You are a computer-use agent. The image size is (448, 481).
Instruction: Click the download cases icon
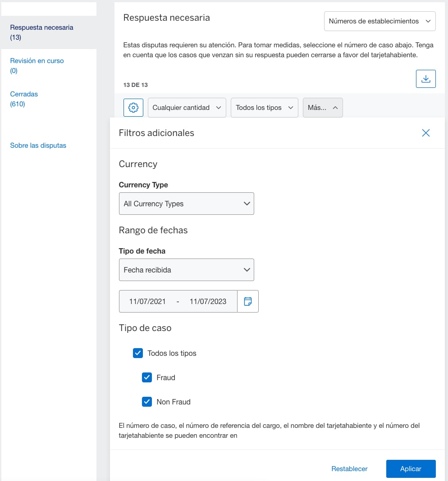[x=425, y=78]
